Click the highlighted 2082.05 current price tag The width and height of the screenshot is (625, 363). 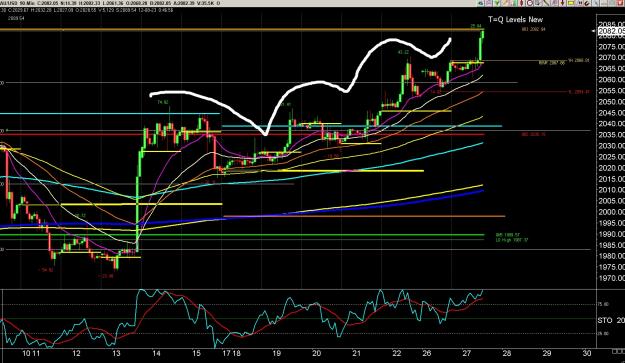[x=611, y=31]
